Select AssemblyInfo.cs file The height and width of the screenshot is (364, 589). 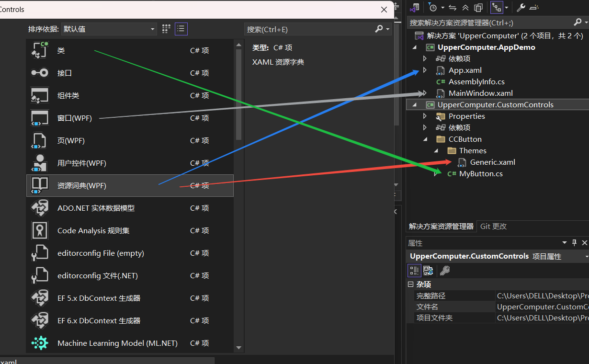[x=476, y=82]
